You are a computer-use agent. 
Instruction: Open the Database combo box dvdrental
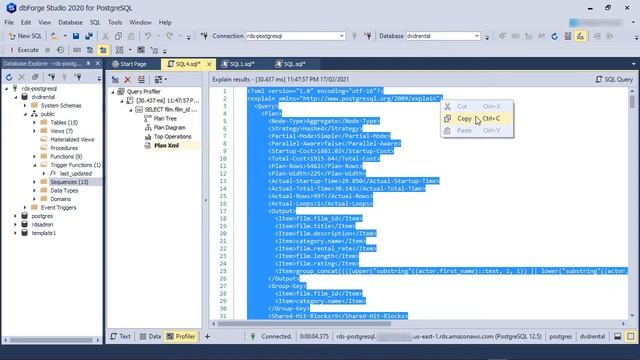click(443, 36)
